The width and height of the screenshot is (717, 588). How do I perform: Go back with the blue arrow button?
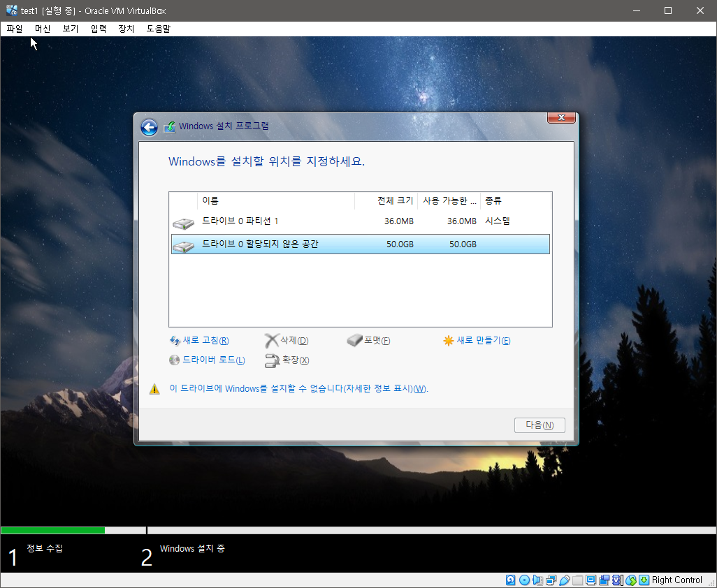(x=149, y=127)
